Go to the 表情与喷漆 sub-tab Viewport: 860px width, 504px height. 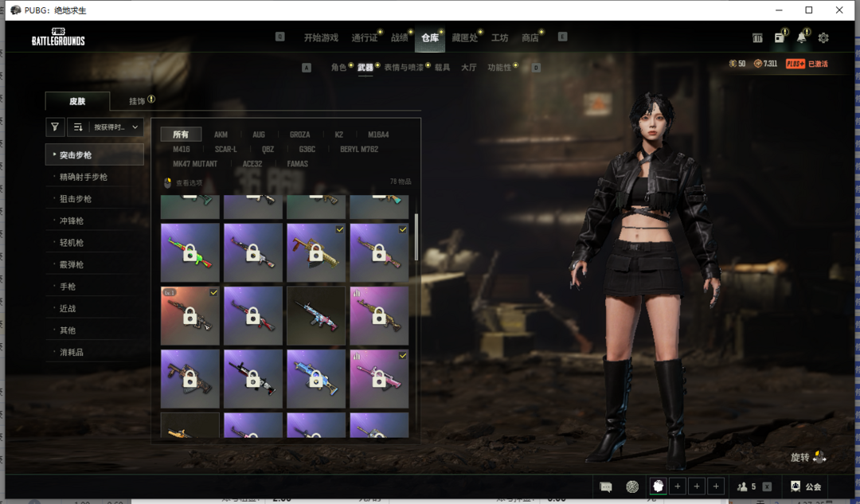pyautogui.click(x=404, y=67)
